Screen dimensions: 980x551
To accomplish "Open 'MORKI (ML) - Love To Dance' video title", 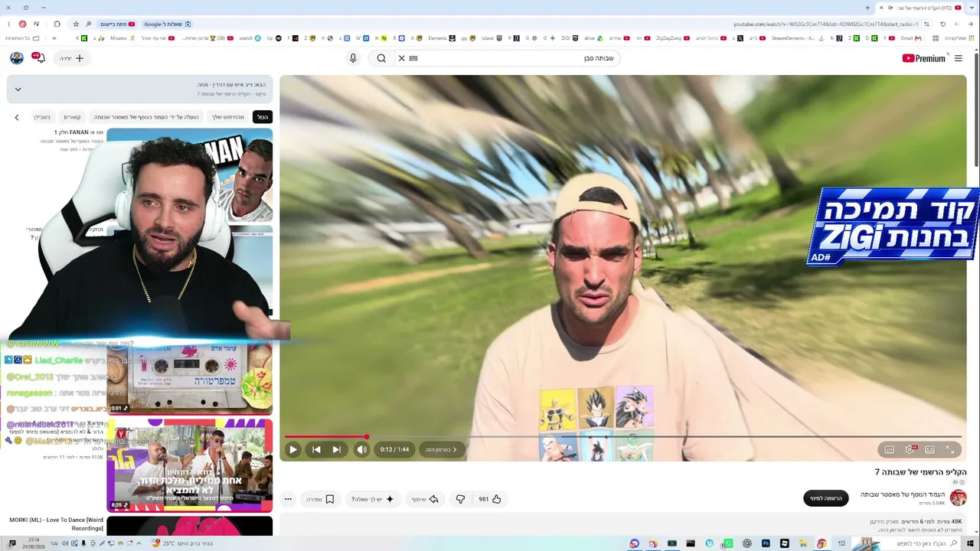I will pos(56,524).
